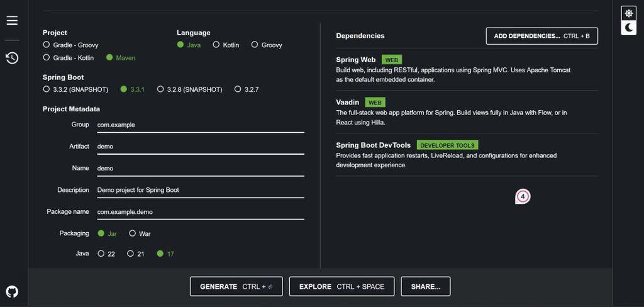Image resolution: width=644 pixels, height=307 pixels.
Task: Click the Explore button
Action: pos(341,286)
